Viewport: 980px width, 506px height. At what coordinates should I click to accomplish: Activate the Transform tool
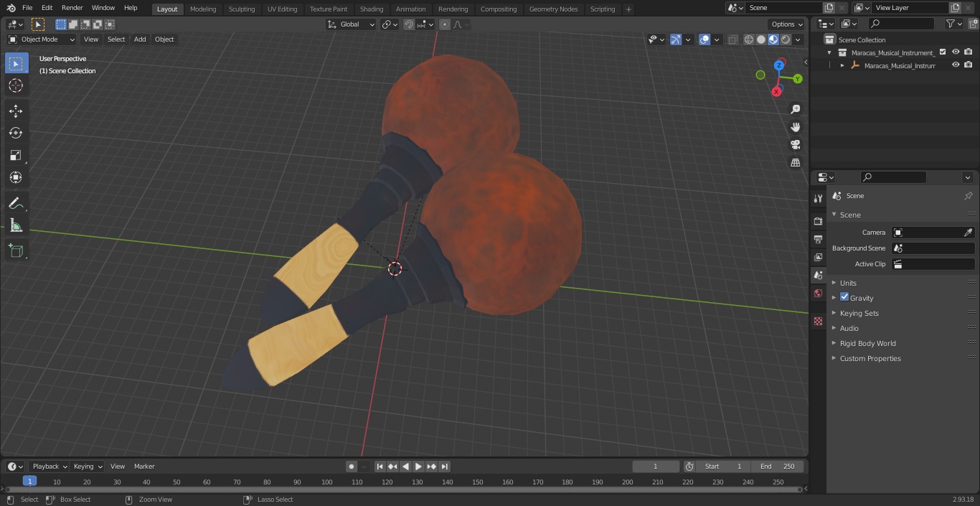click(16, 177)
